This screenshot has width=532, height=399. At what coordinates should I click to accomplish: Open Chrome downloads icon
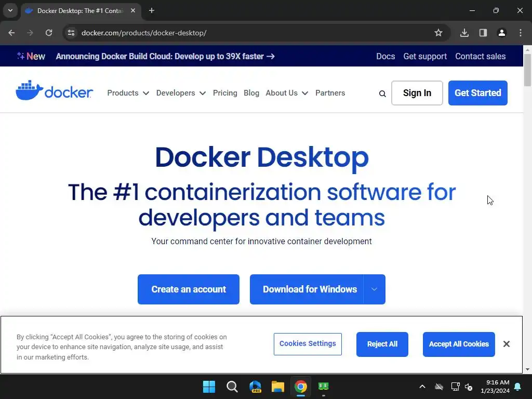[464, 33]
